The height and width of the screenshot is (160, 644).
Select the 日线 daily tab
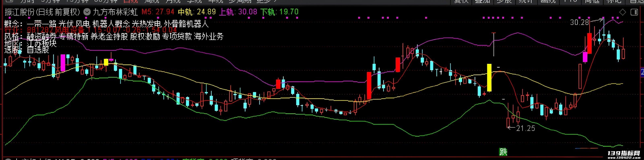pos(130,1)
